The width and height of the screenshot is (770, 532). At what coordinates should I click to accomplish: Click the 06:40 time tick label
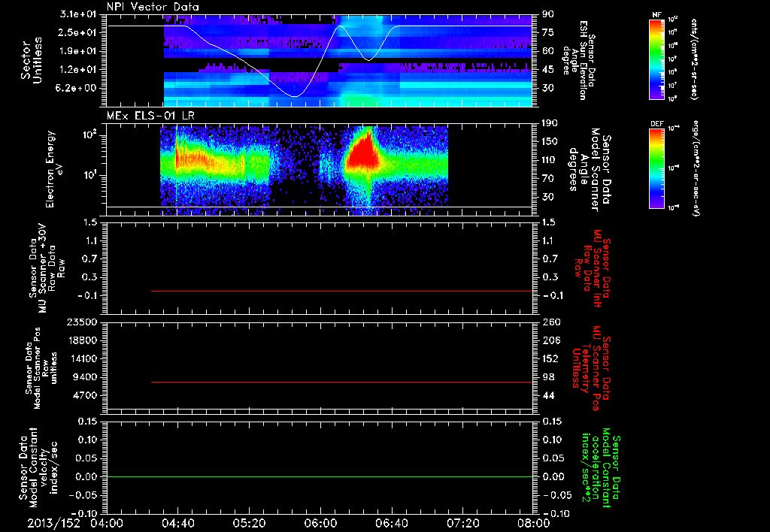[391, 523]
